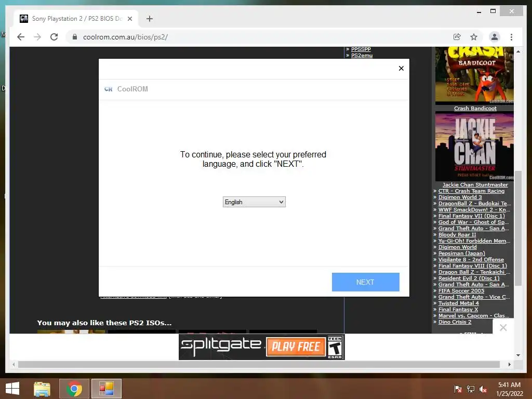Open FIFA Soccer 2005 link

click(x=461, y=291)
